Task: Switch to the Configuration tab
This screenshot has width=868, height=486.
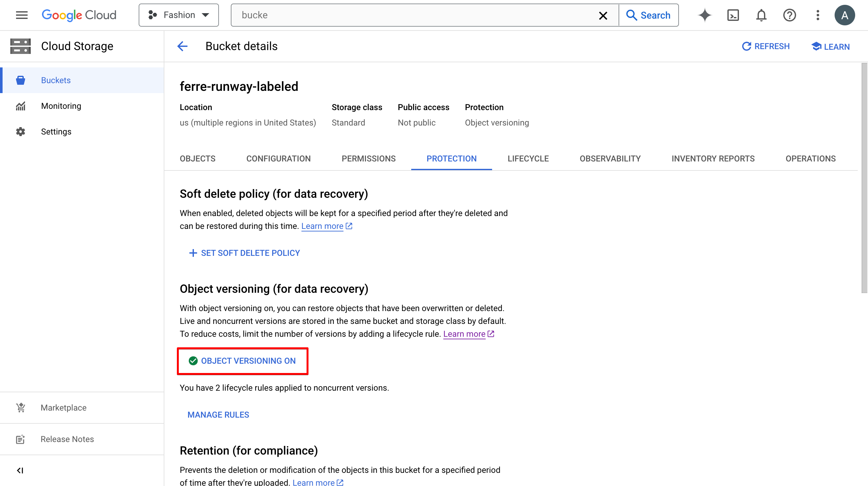Action: pyautogui.click(x=278, y=159)
